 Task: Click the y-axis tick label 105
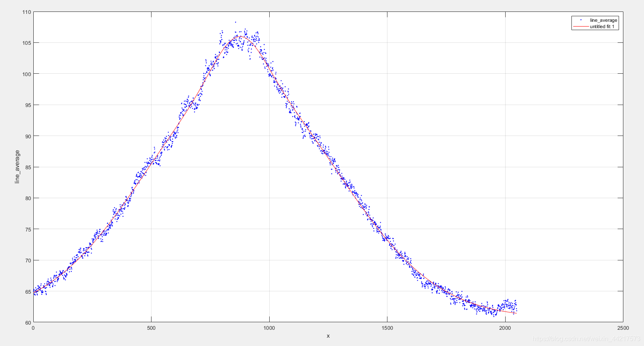coord(27,43)
